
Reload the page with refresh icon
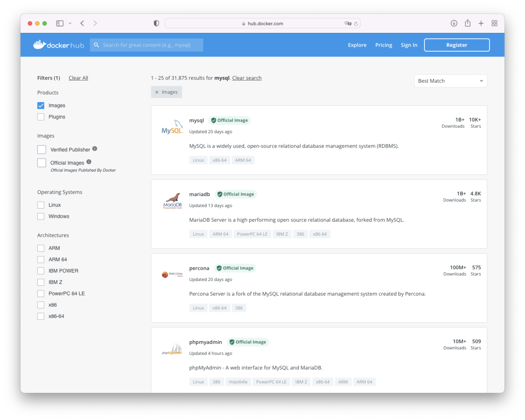[356, 24]
